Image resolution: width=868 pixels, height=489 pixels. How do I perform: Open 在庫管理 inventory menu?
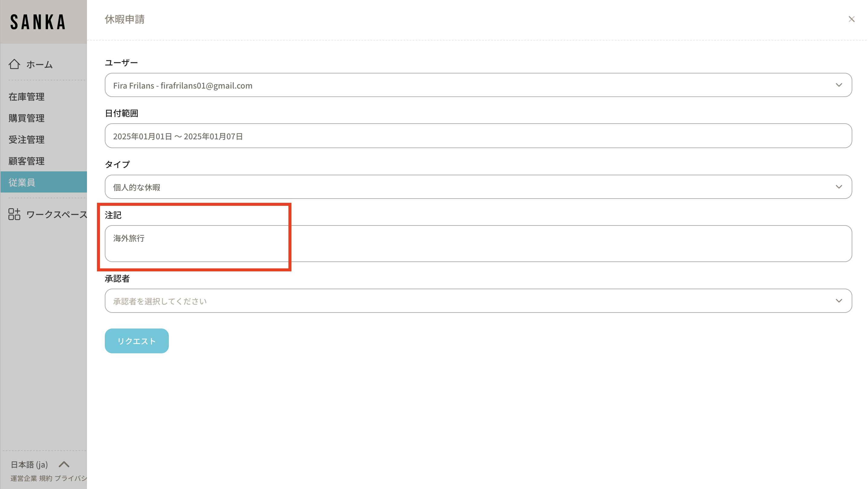(x=27, y=97)
